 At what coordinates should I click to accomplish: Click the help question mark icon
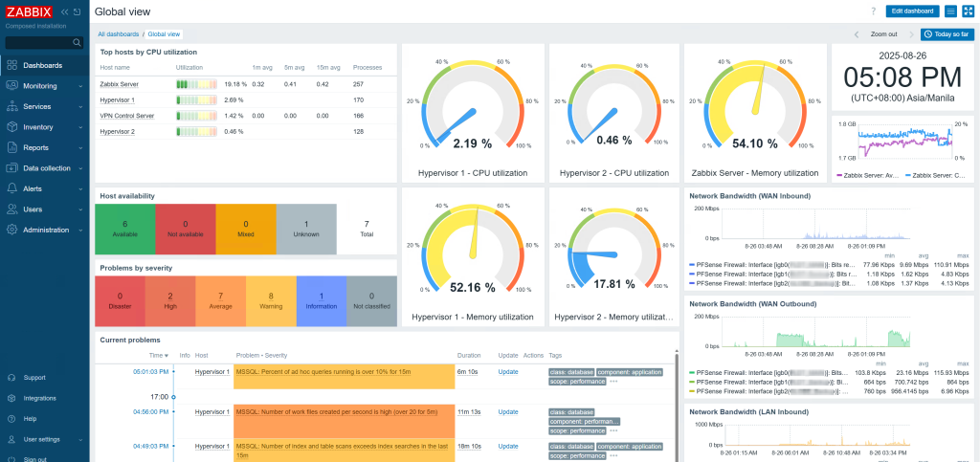tap(873, 11)
